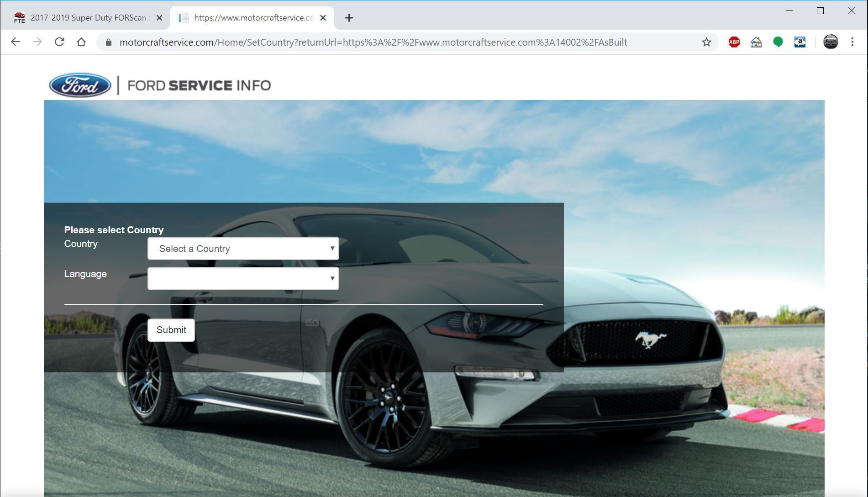Bookmark this page with the star
868x497 pixels.
click(706, 42)
